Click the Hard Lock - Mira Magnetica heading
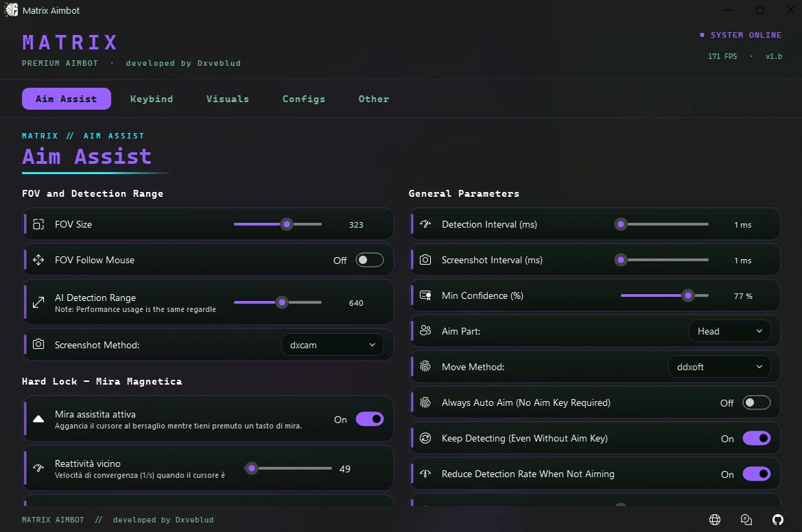This screenshot has height=532, width=802. pyautogui.click(x=102, y=381)
